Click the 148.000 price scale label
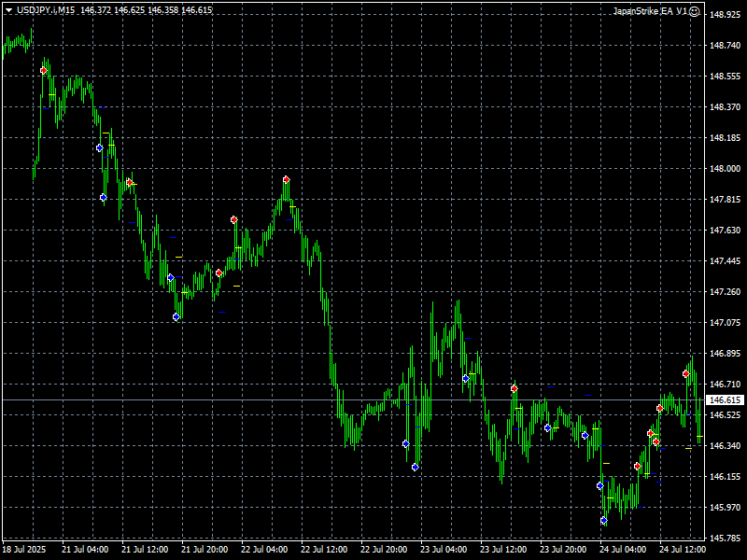This screenshot has width=747, height=560. coord(725,169)
